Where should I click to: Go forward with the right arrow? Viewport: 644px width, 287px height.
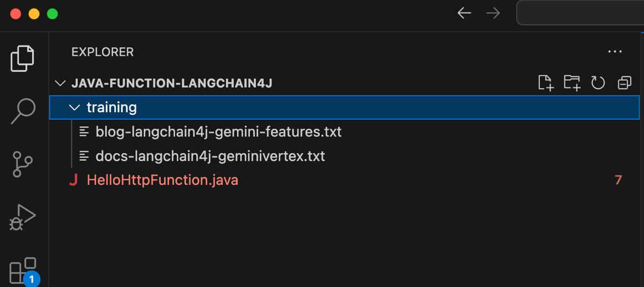point(493,13)
